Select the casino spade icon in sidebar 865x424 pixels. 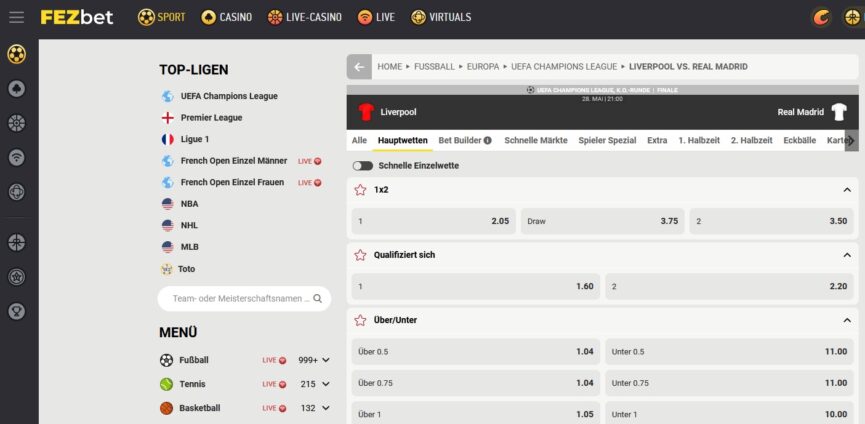point(17,89)
